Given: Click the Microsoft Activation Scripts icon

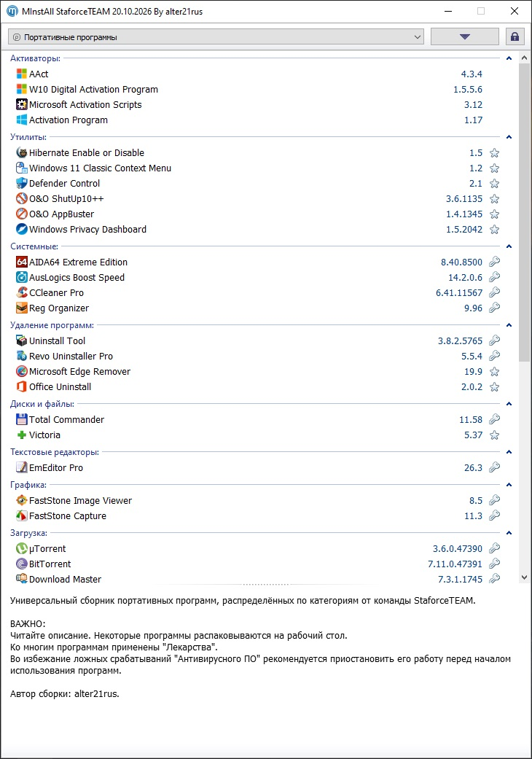Looking at the screenshot, I should [x=21, y=104].
